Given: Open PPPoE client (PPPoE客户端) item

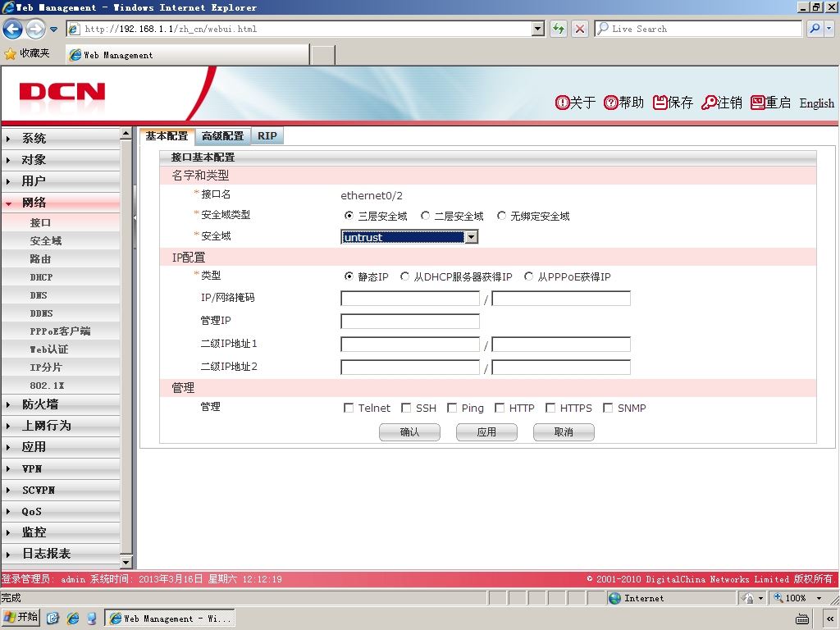Looking at the screenshot, I should coord(61,331).
